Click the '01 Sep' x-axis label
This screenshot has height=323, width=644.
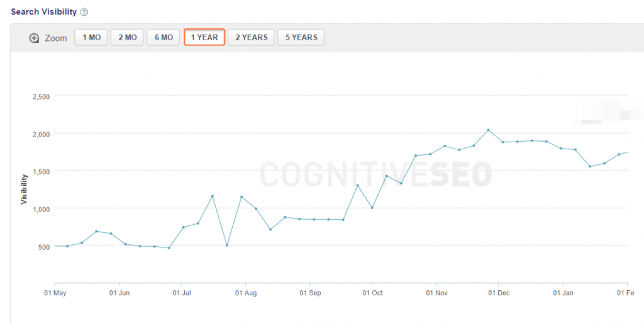tap(310, 293)
